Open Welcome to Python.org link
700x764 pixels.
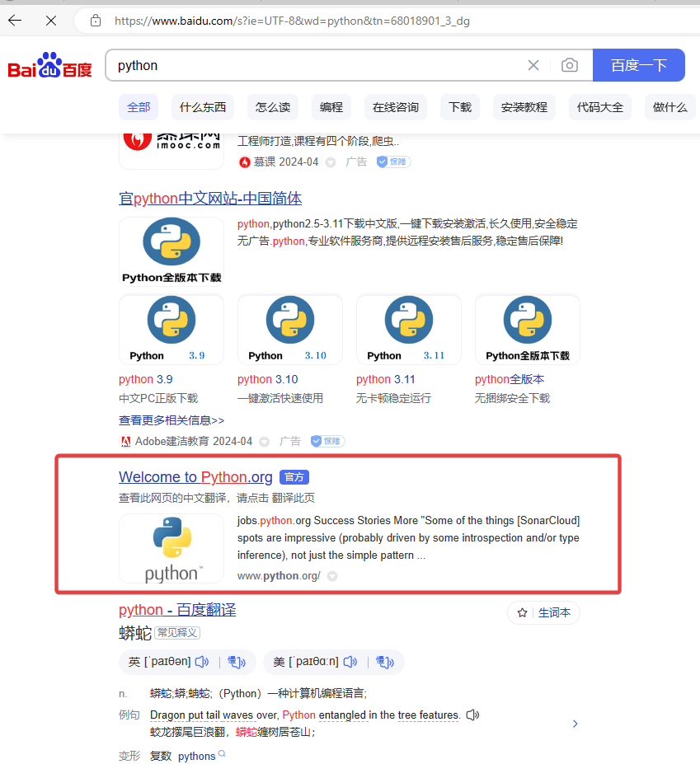click(x=195, y=477)
